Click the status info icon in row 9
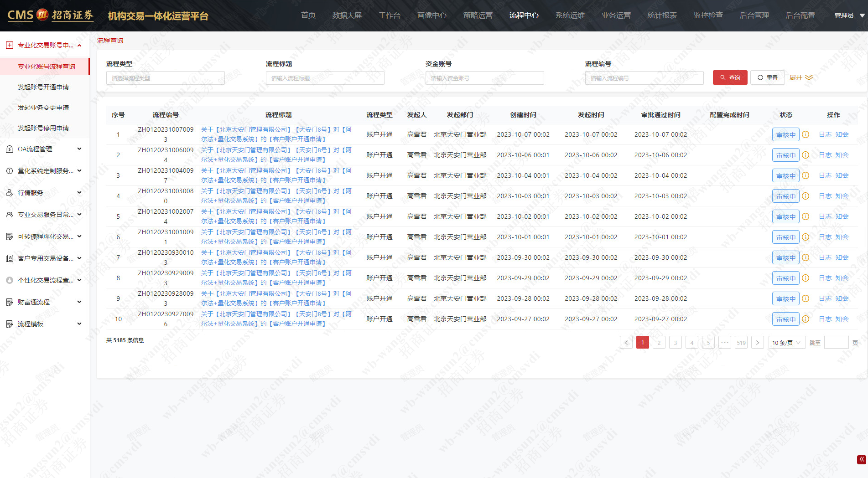 (806, 298)
